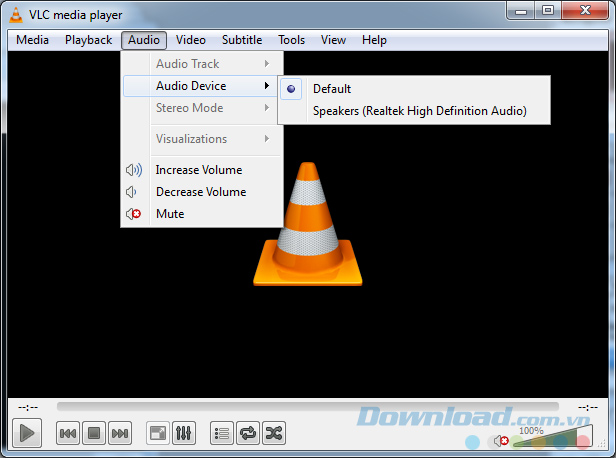
Task: Stop playback with the stop button
Action: coord(94,433)
